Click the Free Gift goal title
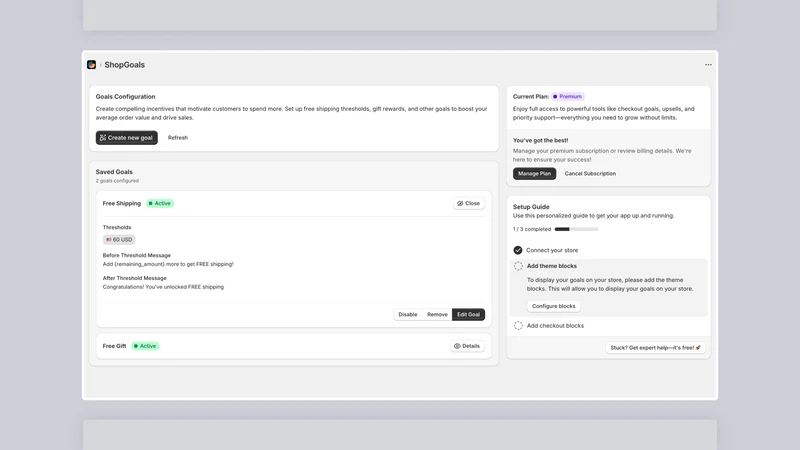The image size is (800, 450). tap(114, 346)
